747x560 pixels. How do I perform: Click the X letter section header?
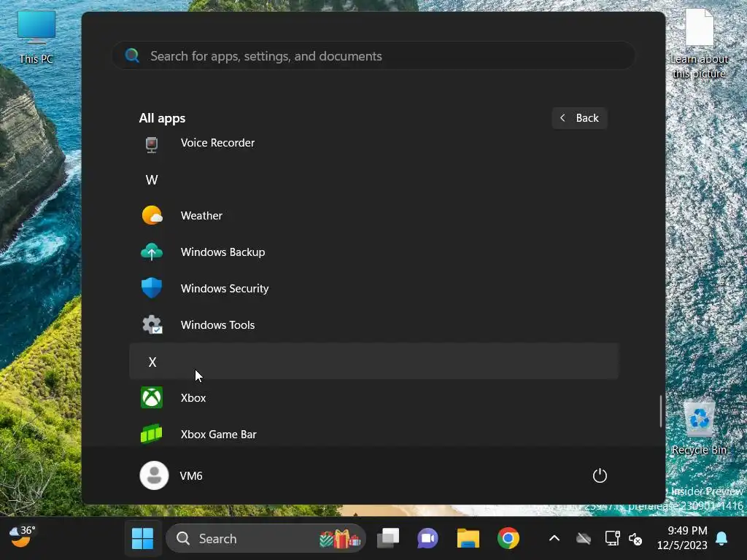pos(374,362)
